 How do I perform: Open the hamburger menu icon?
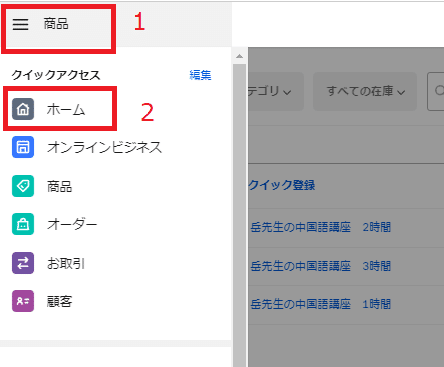click(x=20, y=24)
